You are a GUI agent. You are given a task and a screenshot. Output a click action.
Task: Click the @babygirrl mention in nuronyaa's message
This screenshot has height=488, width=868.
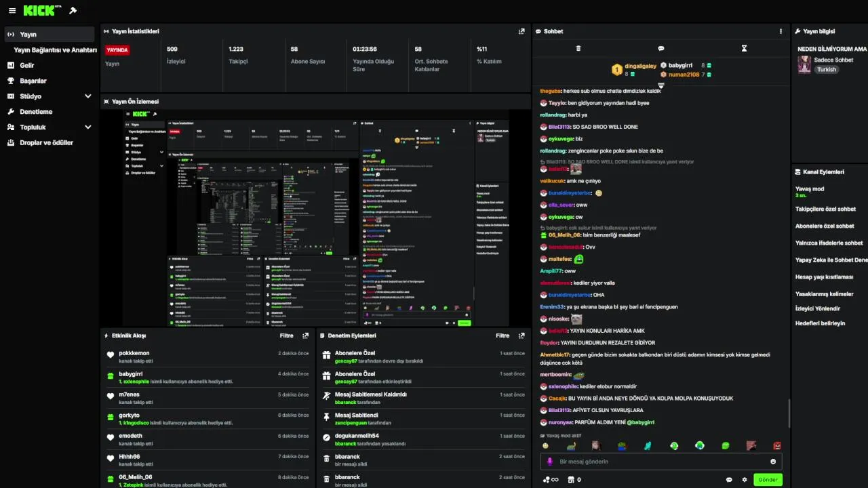(640, 422)
